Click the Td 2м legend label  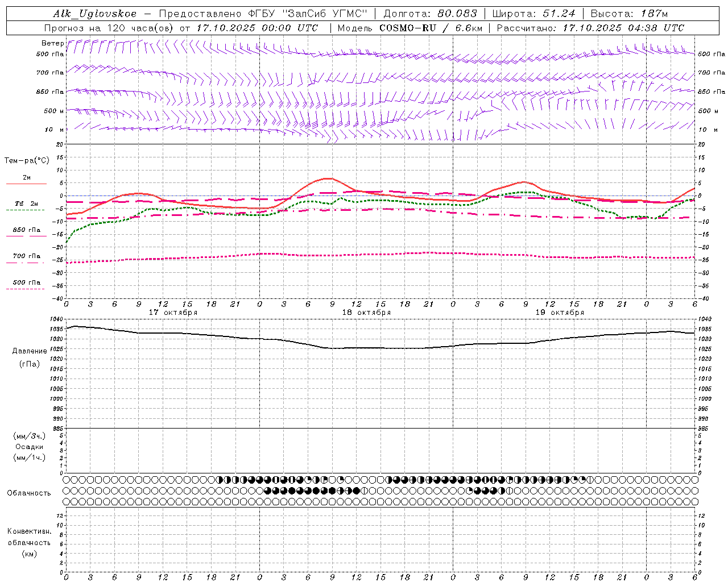26,203
